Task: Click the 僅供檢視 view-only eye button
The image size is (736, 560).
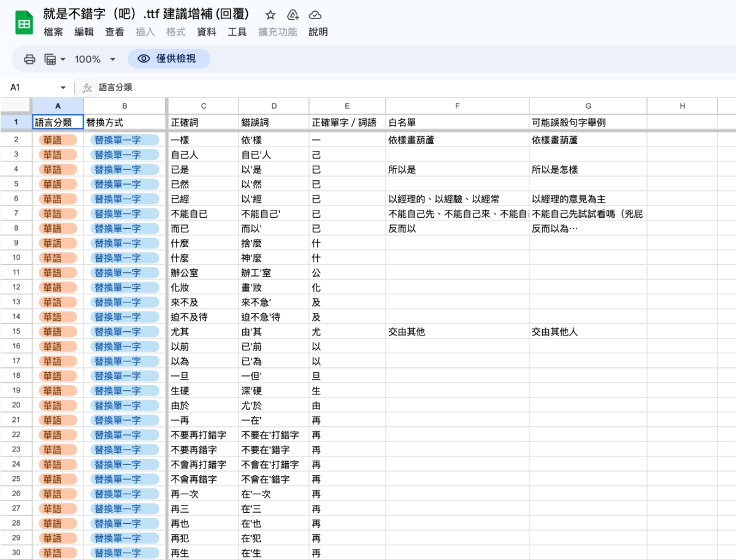Action: tap(169, 59)
